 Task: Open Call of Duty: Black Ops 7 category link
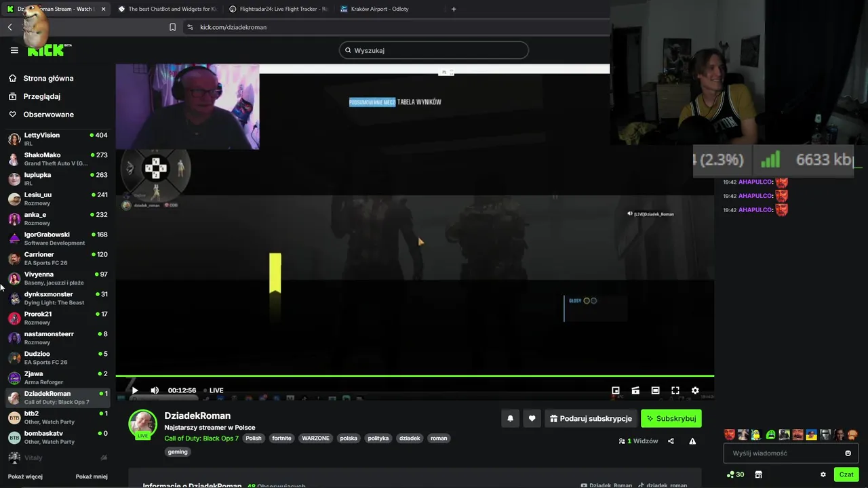[201, 439]
